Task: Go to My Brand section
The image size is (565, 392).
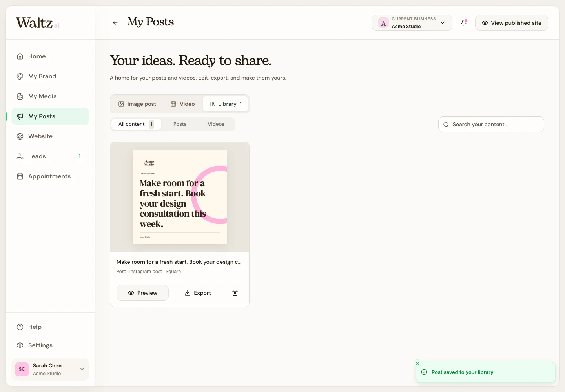Action: click(50, 76)
